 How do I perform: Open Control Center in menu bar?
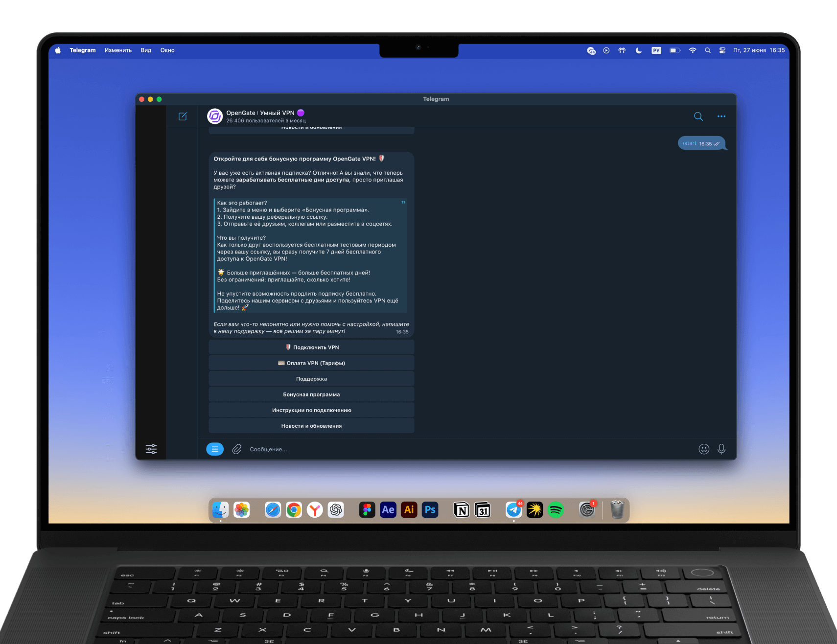coord(722,50)
